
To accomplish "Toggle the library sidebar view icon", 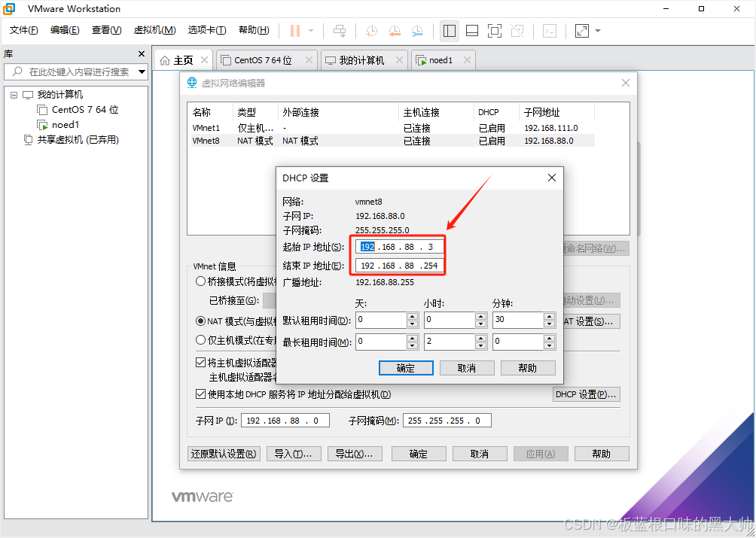I will pos(450,31).
